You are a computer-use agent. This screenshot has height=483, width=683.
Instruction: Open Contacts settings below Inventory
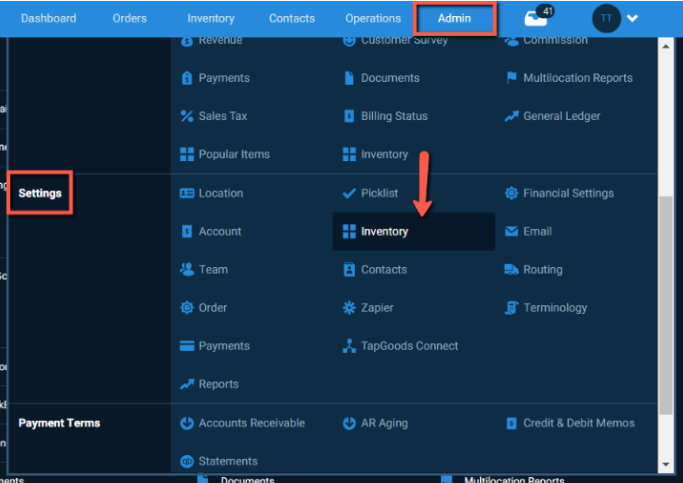[384, 270]
